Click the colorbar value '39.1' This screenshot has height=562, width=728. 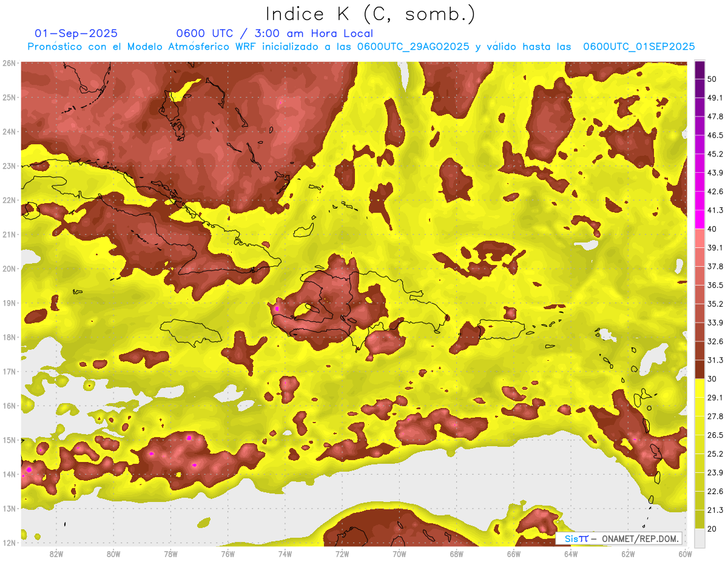(x=715, y=248)
